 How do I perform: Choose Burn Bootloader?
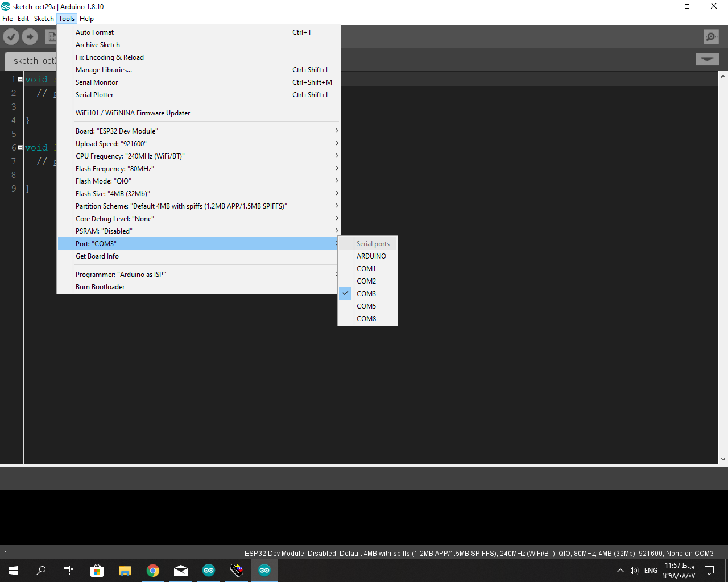point(198,287)
